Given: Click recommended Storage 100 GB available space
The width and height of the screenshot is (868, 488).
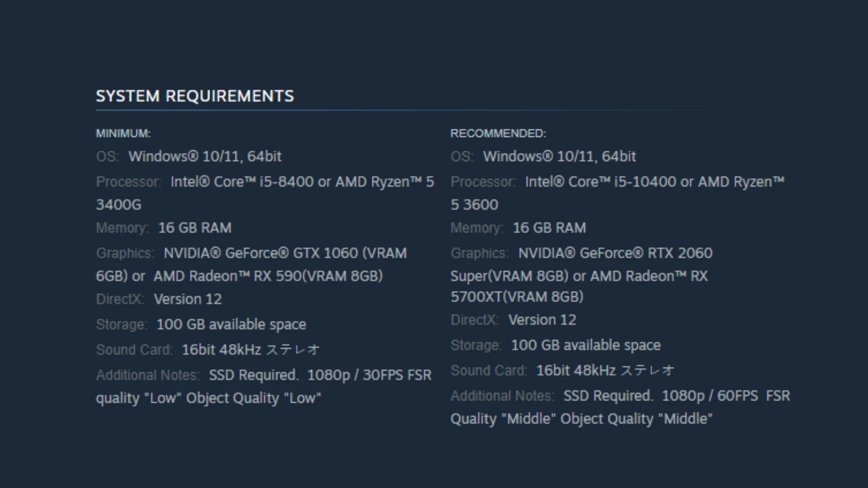Looking at the screenshot, I should [586, 346].
